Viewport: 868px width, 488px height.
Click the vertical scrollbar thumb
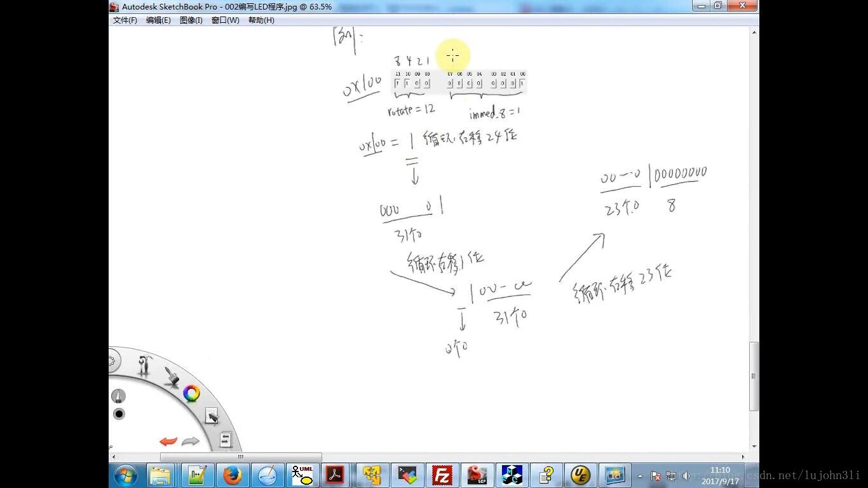pos(754,376)
